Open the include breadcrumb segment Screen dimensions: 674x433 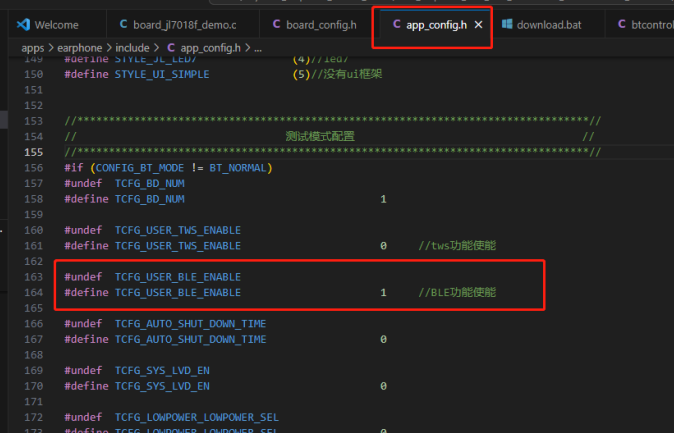[132, 48]
